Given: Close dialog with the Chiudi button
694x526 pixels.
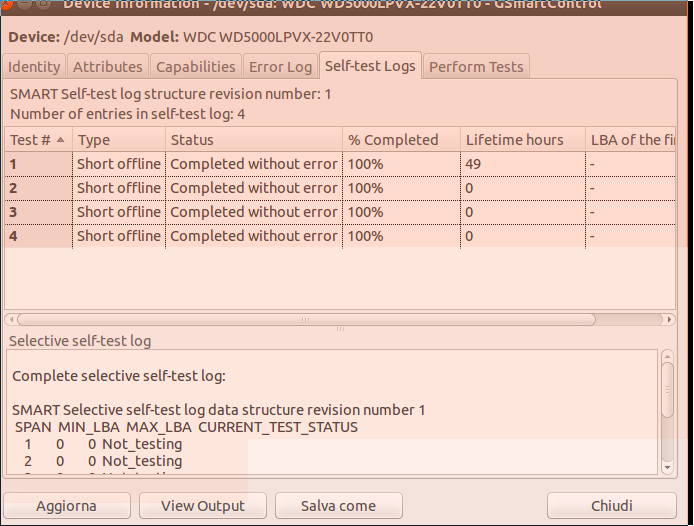Looking at the screenshot, I should click(612, 506).
